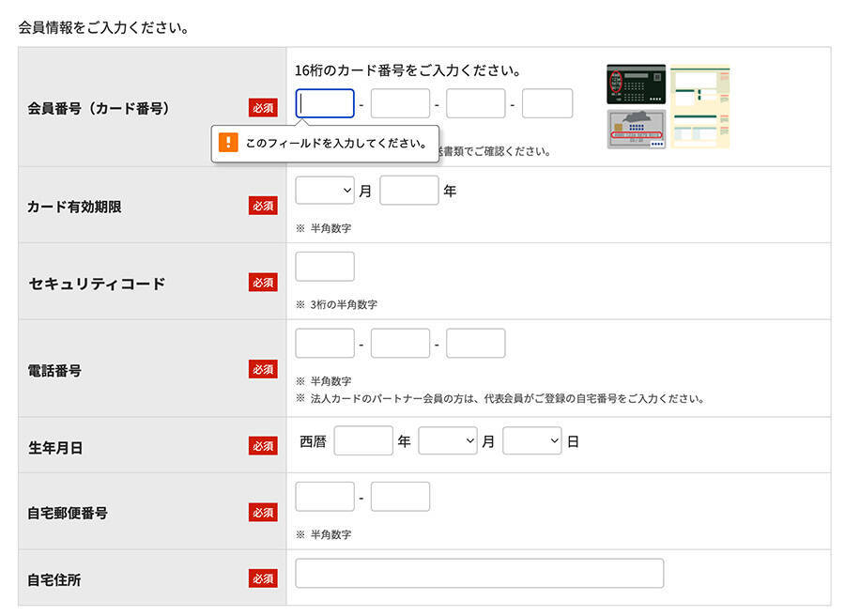
Task: Dismiss the このフィールドを入力してください tooltip
Action: [x=324, y=143]
